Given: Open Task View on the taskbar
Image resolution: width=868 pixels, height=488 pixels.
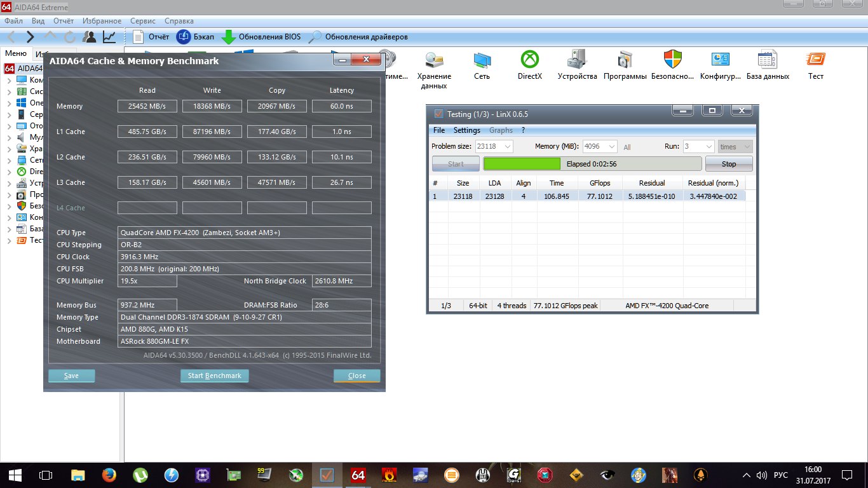Looking at the screenshot, I should tap(46, 475).
